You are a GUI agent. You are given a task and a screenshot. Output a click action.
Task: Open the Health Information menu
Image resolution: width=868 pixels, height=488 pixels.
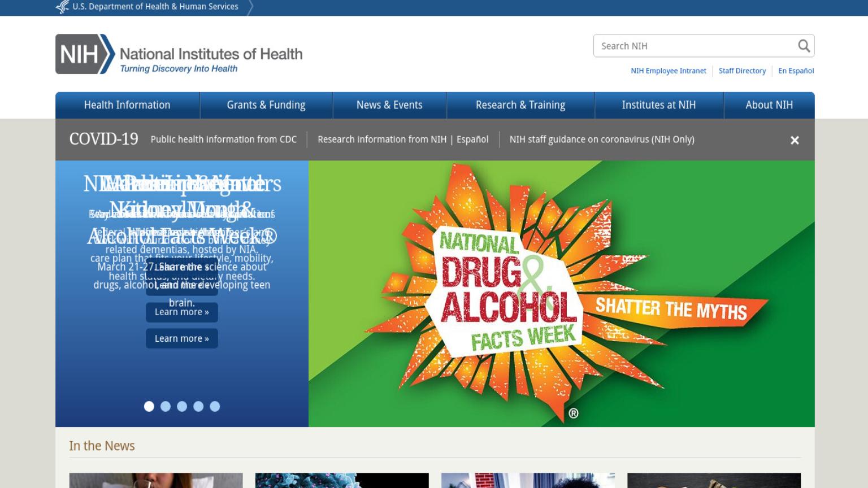(127, 105)
